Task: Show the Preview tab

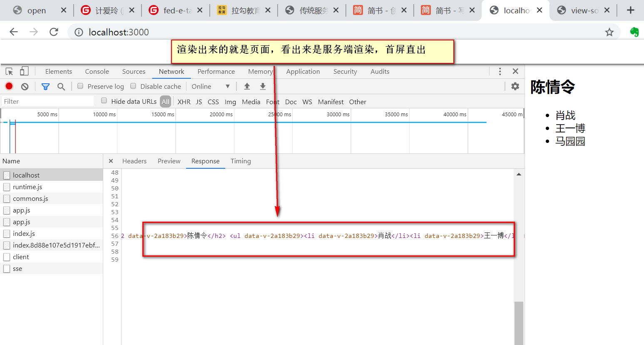Action: pyautogui.click(x=169, y=161)
